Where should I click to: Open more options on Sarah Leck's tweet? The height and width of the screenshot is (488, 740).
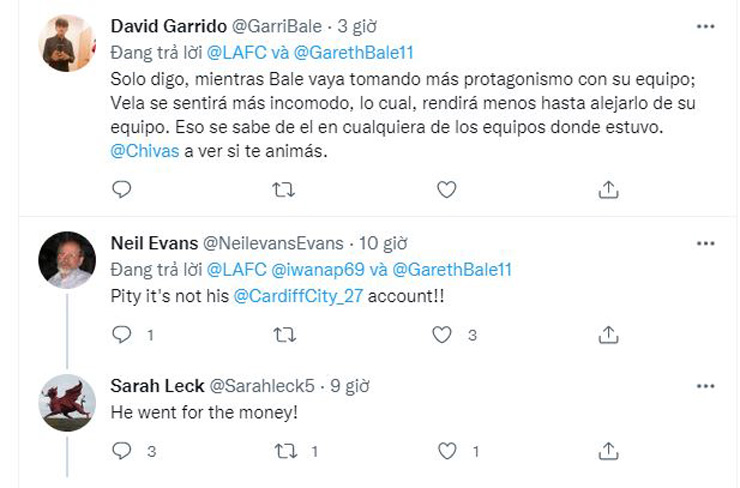(x=705, y=387)
